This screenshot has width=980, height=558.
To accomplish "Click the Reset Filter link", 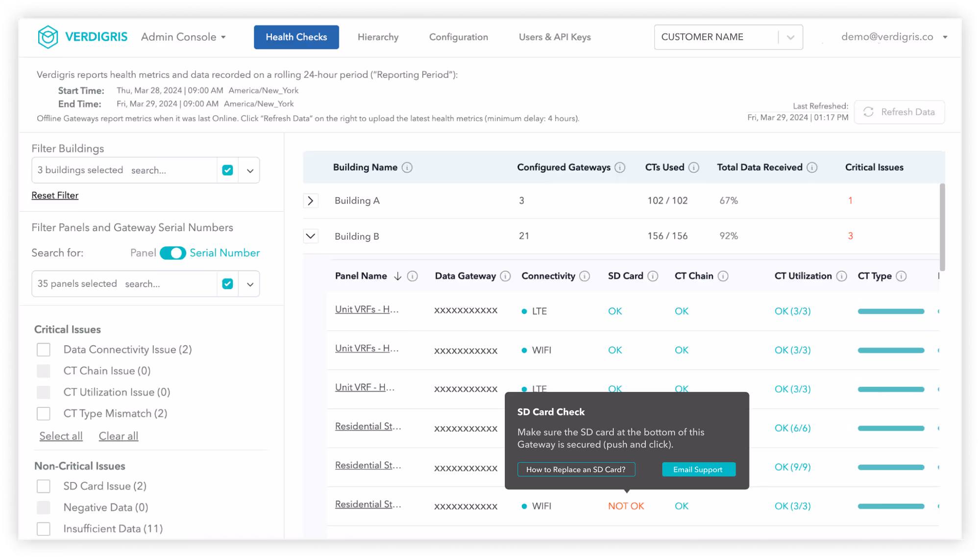I will (x=55, y=195).
